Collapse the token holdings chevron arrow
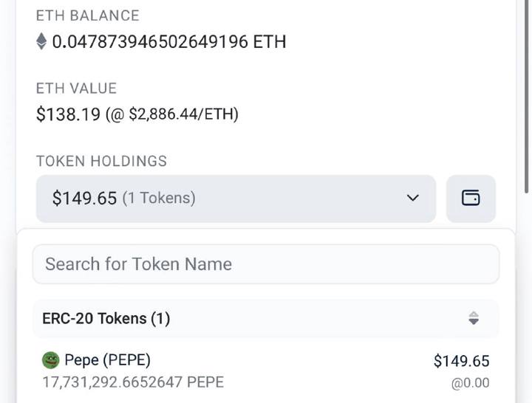Screen dimensions: 532x403 [x=412, y=198]
